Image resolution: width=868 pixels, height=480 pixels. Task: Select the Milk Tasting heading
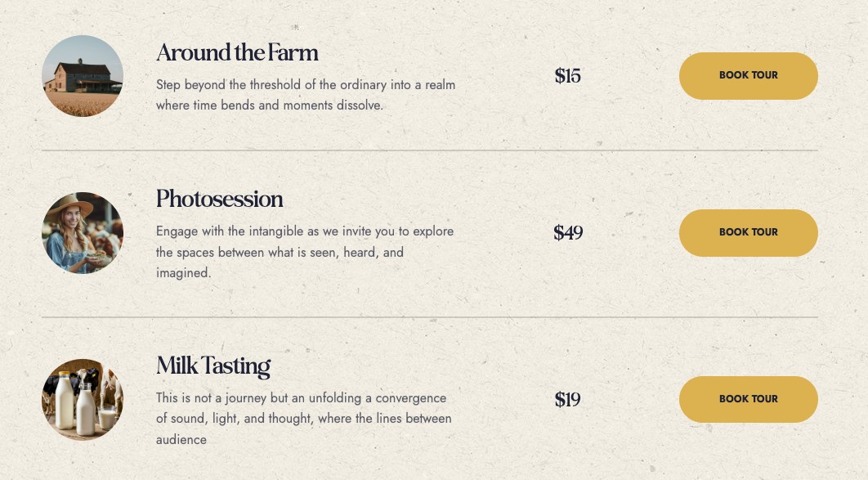213,366
